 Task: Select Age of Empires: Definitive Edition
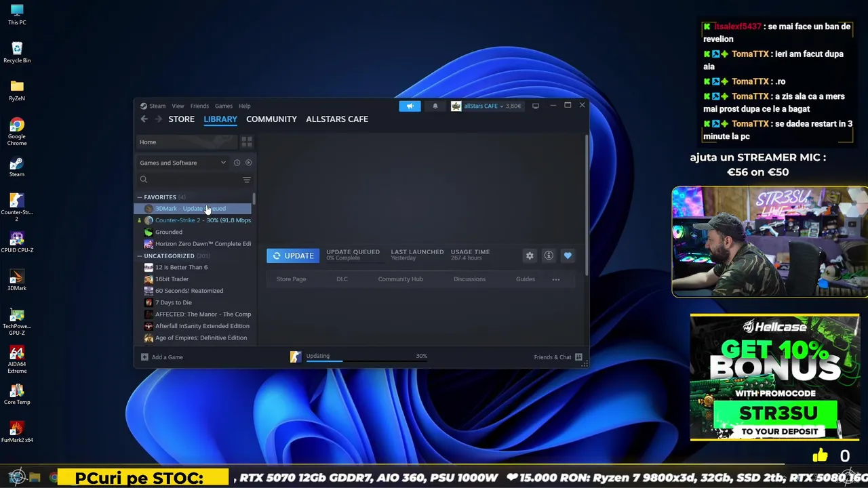coord(193,338)
